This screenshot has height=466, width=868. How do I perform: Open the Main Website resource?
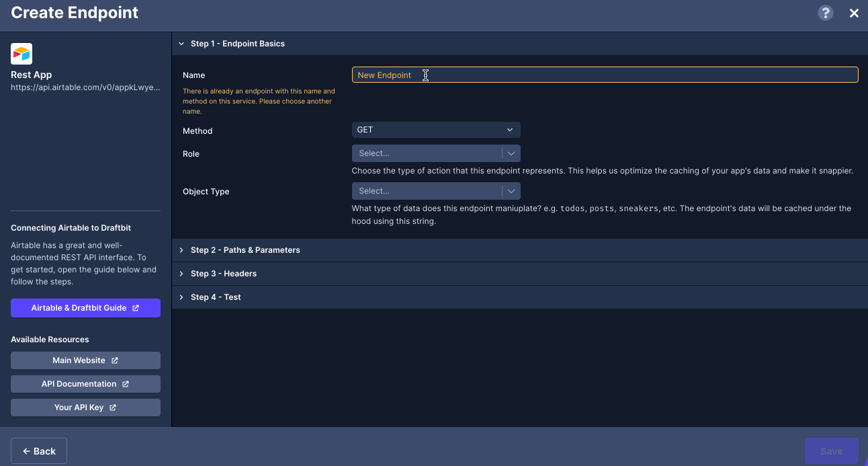85,360
